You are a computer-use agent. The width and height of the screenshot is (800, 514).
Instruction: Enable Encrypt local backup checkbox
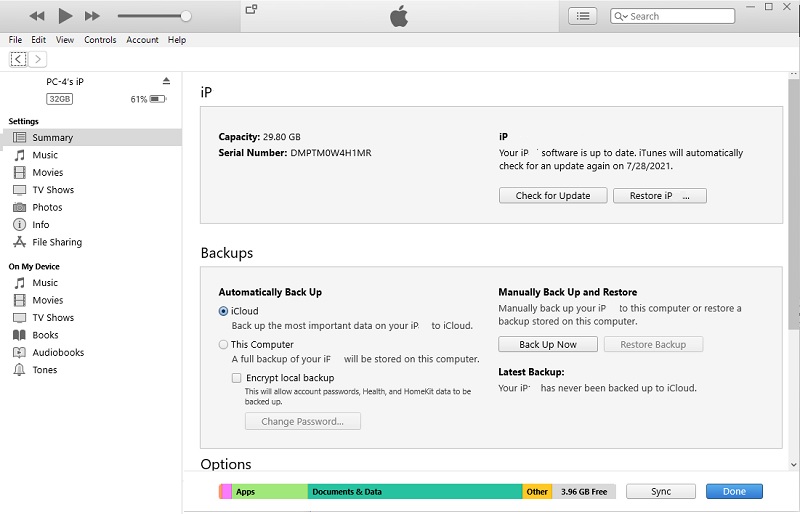click(x=237, y=378)
